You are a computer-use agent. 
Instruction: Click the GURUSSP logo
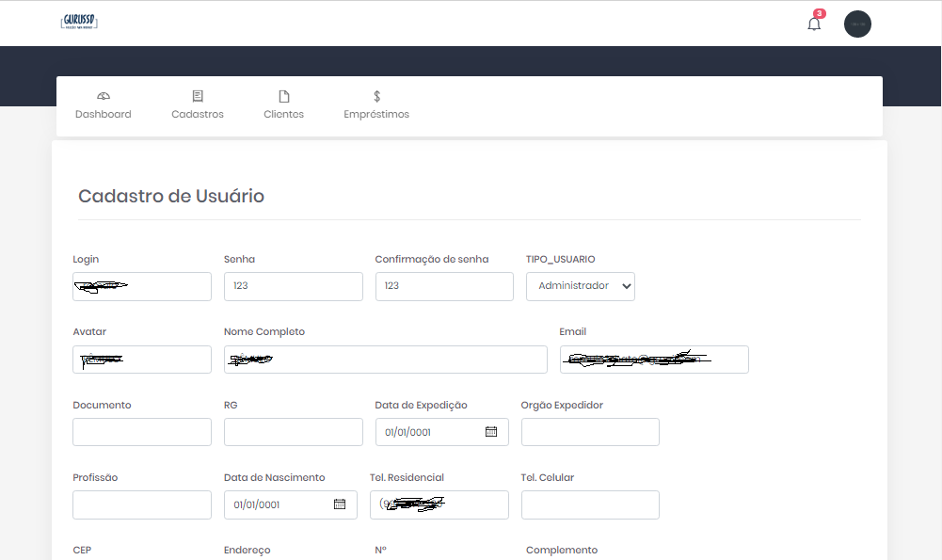point(79,22)
